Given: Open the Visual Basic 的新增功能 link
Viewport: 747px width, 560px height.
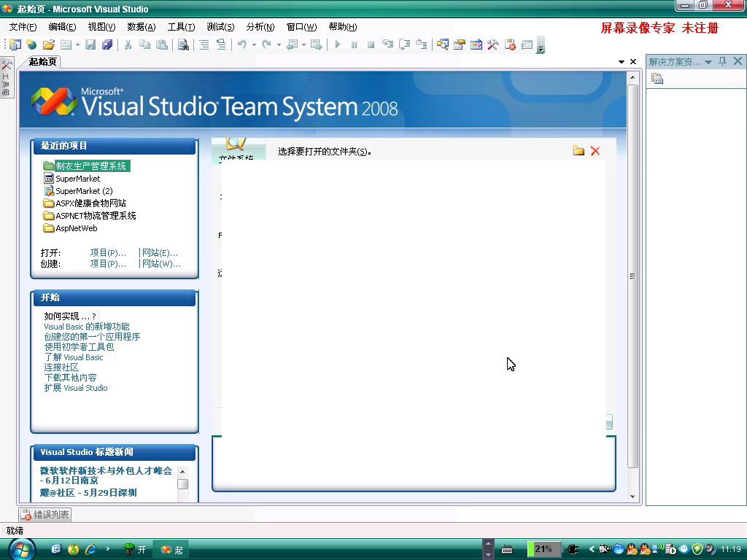Looking at the screenshot, I should [x=87, y=327].
